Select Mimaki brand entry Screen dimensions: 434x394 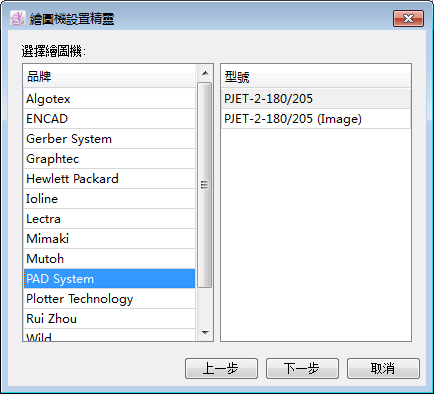click(x=109, y=239)
